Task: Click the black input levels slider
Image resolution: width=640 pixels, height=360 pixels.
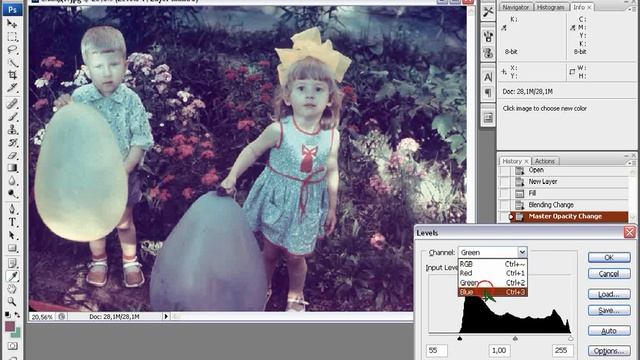Action: click(x=460, y=338)
